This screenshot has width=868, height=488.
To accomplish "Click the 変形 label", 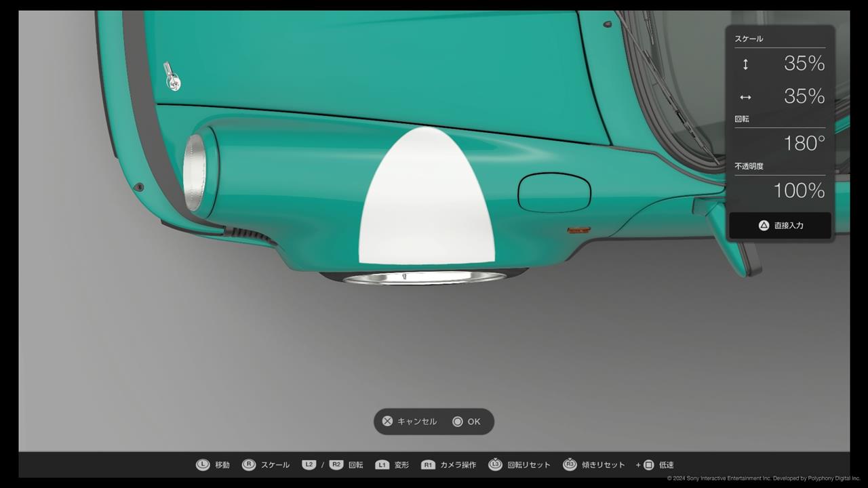I will 401,465.
